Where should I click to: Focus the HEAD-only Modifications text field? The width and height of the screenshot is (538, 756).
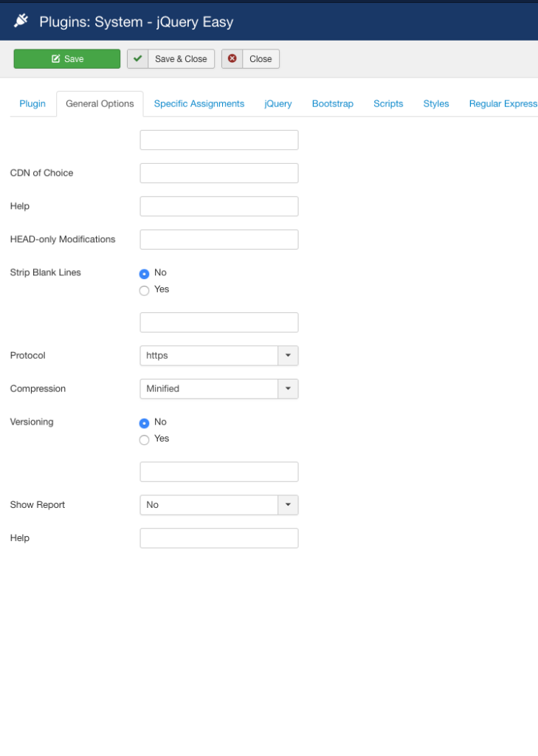219,240
